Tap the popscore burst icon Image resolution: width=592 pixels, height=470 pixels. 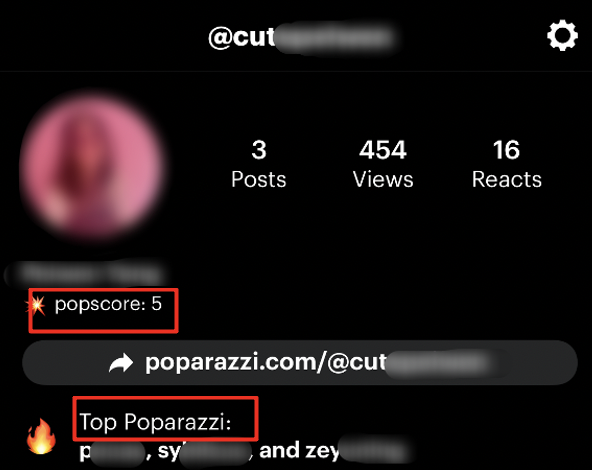pyautogui.click(x=36, y=305)
